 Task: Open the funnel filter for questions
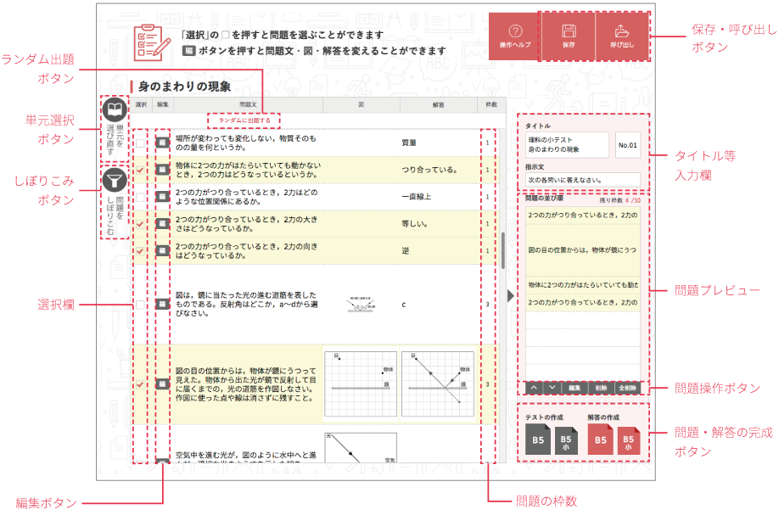(114, 180)
